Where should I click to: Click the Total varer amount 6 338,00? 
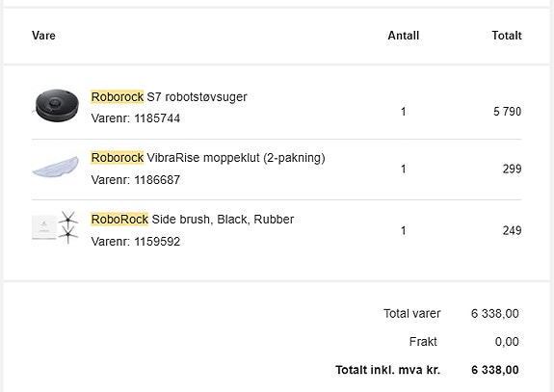click(x=494, y=313)
